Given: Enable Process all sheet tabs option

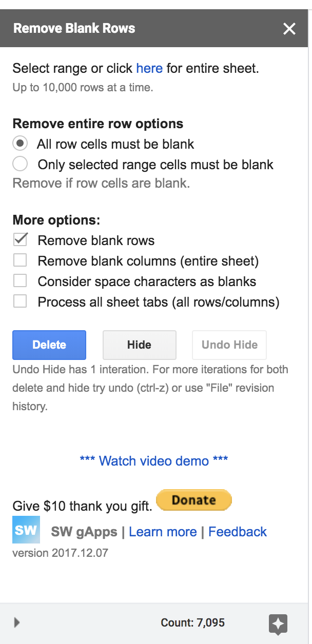Looking at the screenshot, I should 21,301.
